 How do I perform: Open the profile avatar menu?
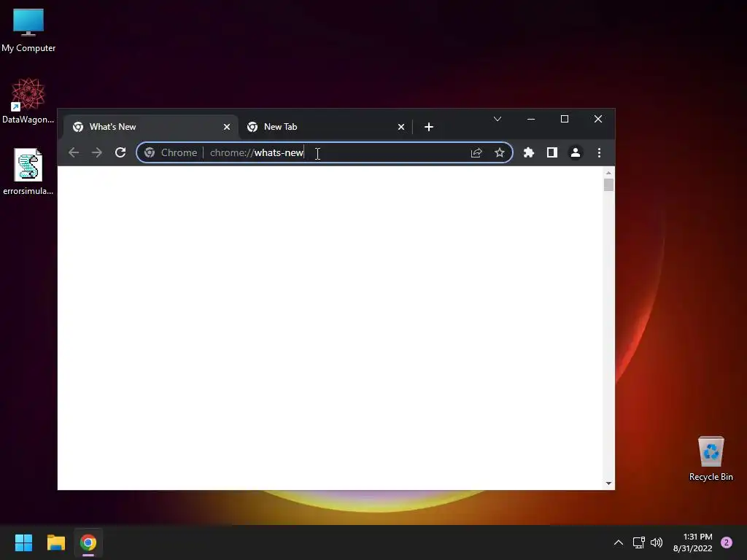[576, 152]
